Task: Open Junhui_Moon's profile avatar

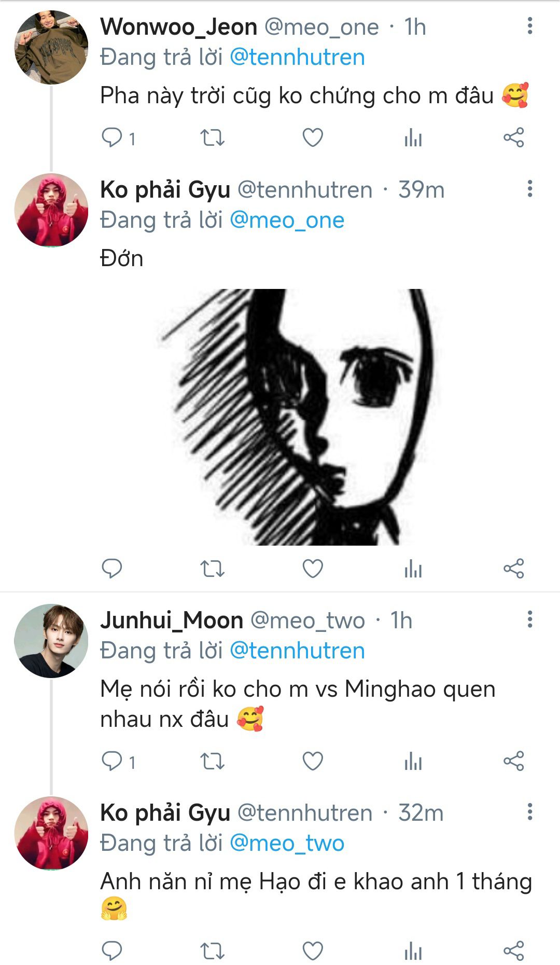Action: pos(51,641)
